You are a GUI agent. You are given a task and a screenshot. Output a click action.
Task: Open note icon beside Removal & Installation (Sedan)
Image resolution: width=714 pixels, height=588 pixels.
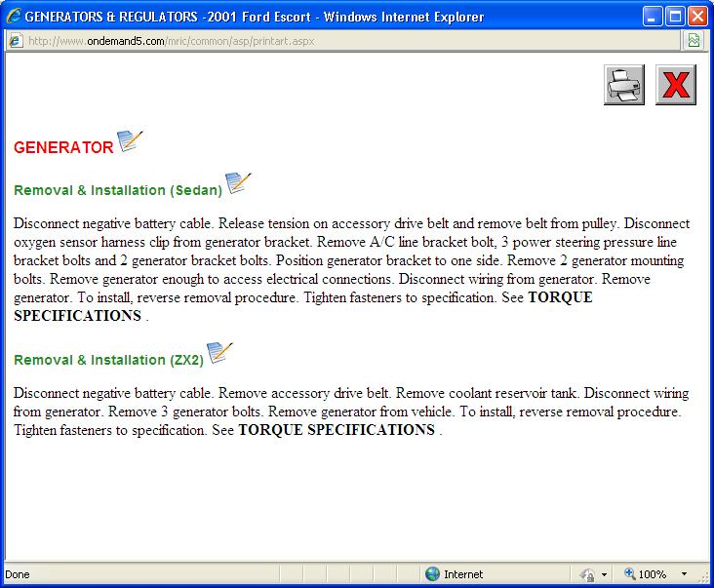[x=238, y=183]
